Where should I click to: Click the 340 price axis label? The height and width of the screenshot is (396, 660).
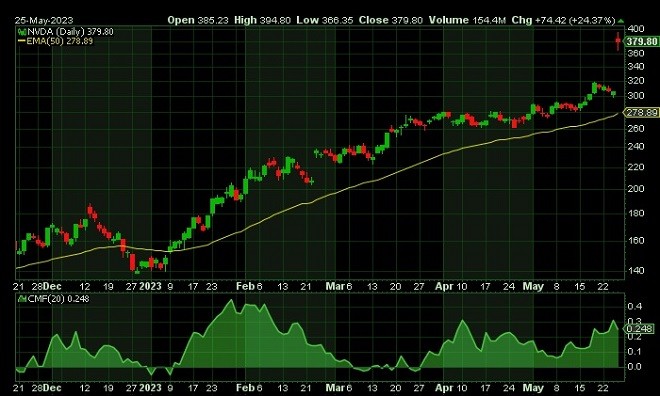coord(636,66)
